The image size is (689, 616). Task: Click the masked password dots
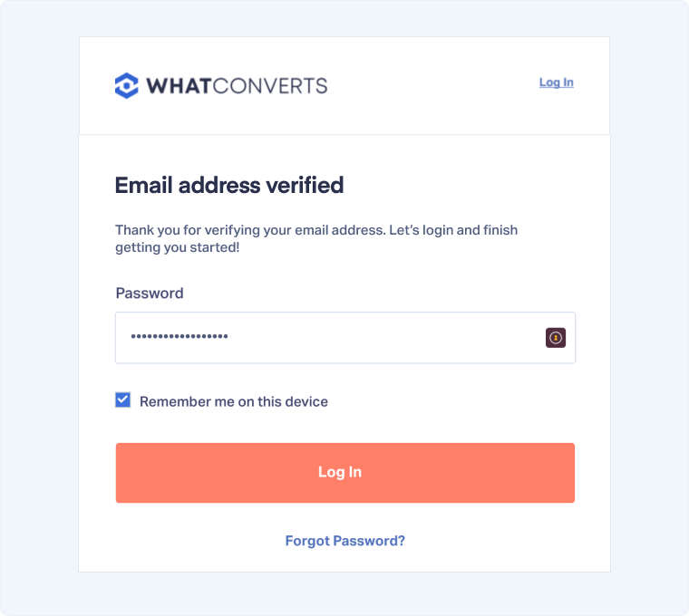[x=180, y=337]
